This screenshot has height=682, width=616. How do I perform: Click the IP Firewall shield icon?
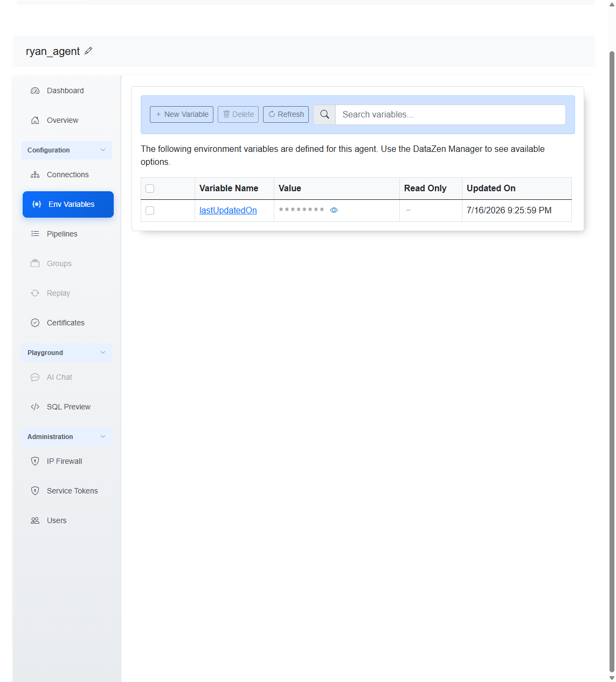tap(35, 461)
